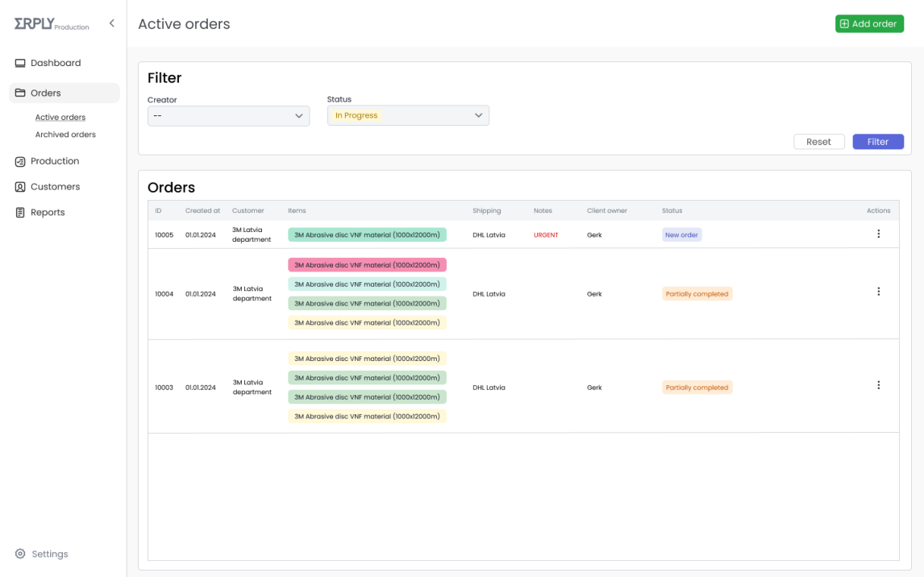
Task: Open Settings in the sidebar
Action: coord(49,554)
